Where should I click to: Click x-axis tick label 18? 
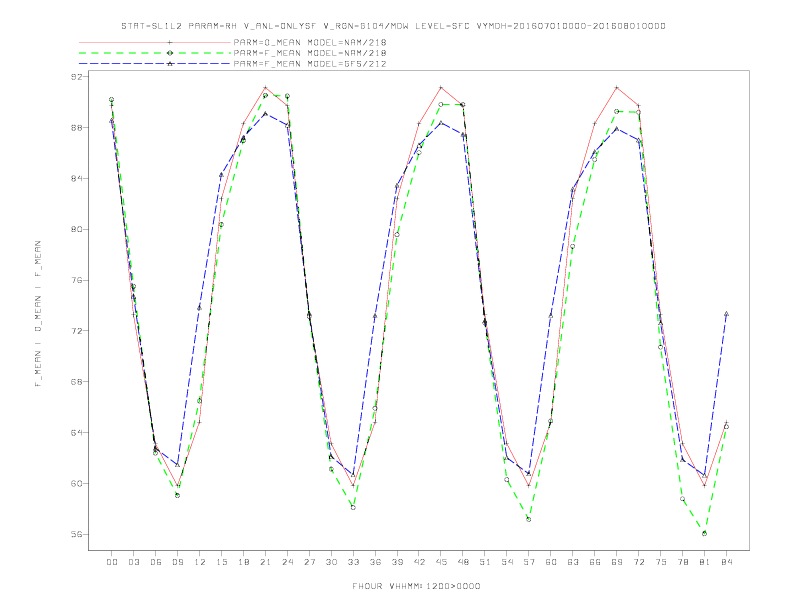(x=243, y=562)
